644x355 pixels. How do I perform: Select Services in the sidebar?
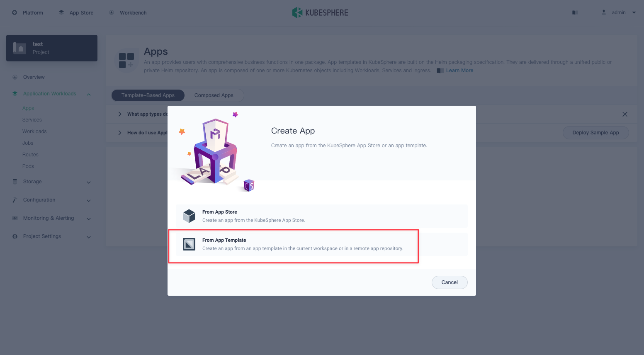click(x=32, y=120)
